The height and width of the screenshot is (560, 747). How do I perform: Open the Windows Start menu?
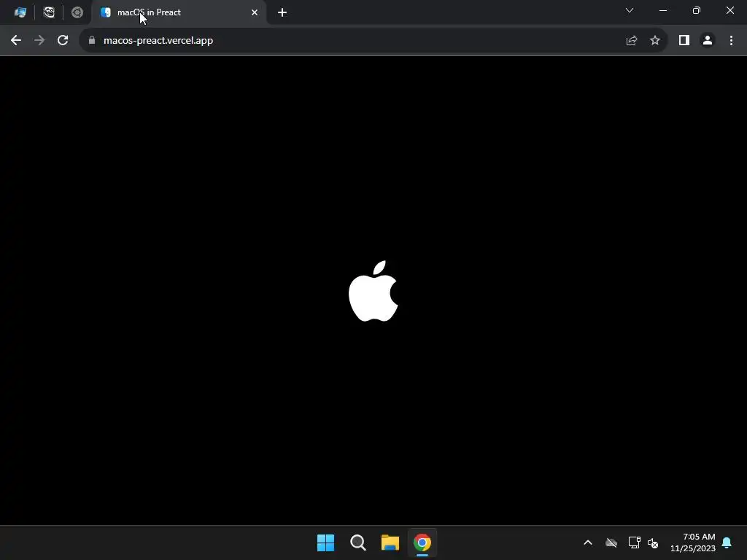coord(326,542)
